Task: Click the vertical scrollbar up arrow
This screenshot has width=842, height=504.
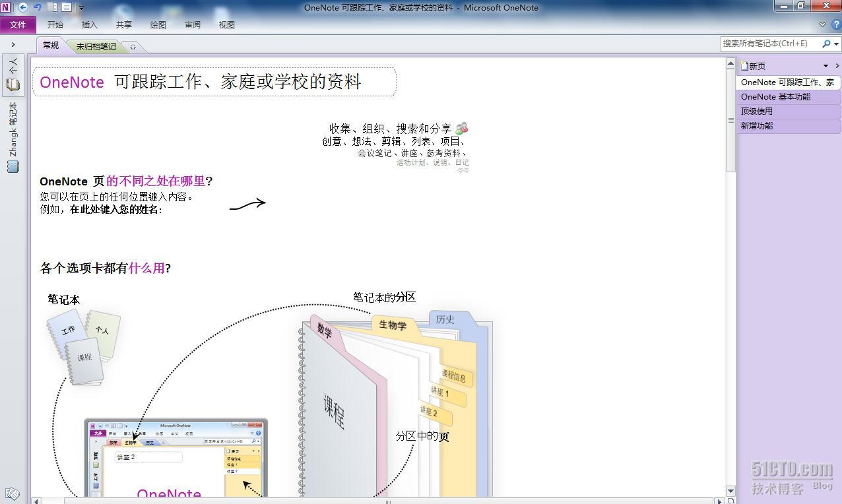Action: (731, 65)
